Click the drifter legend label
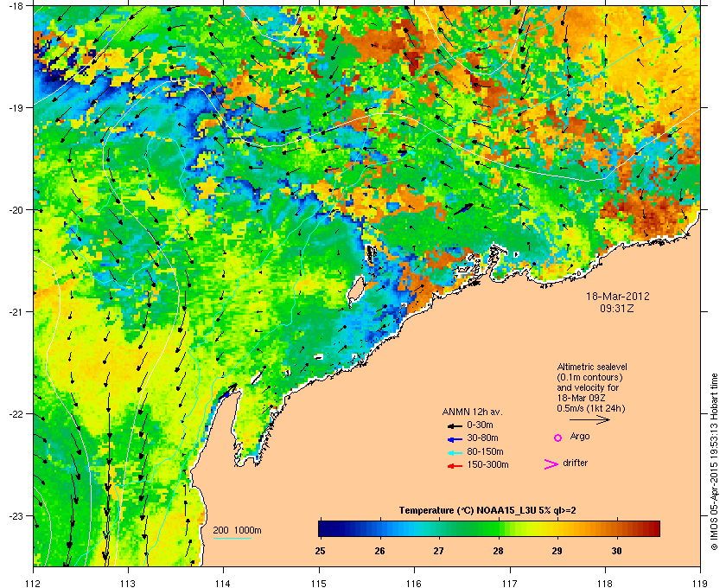This screenshot has width=726, height=588. point(575,463)
